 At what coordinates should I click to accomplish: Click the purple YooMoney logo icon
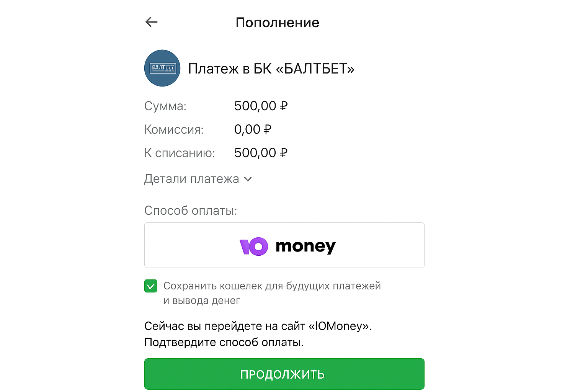pos(253,246)
